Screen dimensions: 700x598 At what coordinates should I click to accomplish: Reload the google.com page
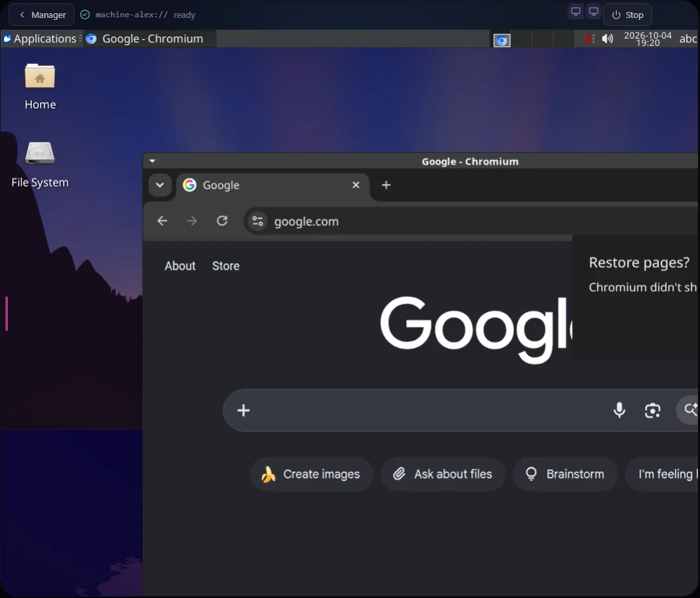[x=222, y=221]
